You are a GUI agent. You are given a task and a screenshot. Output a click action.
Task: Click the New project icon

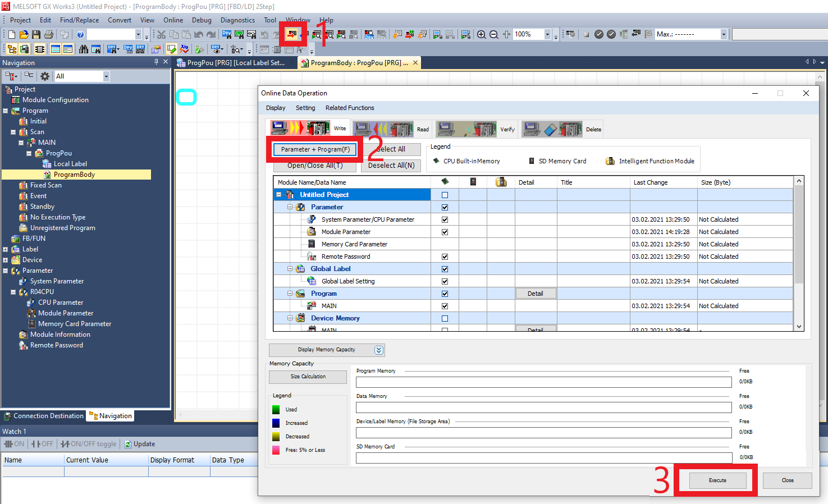point(11,35)
